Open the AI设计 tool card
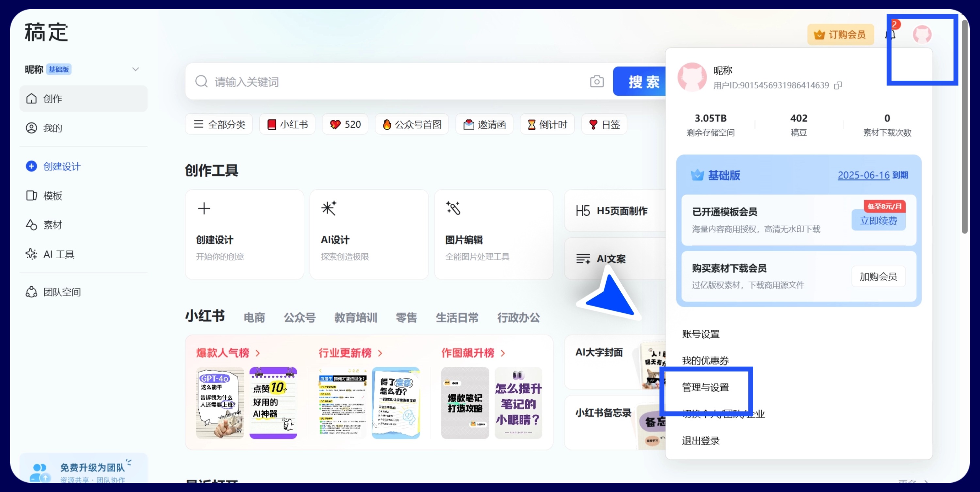980x492 pixels. click(369, 234)
